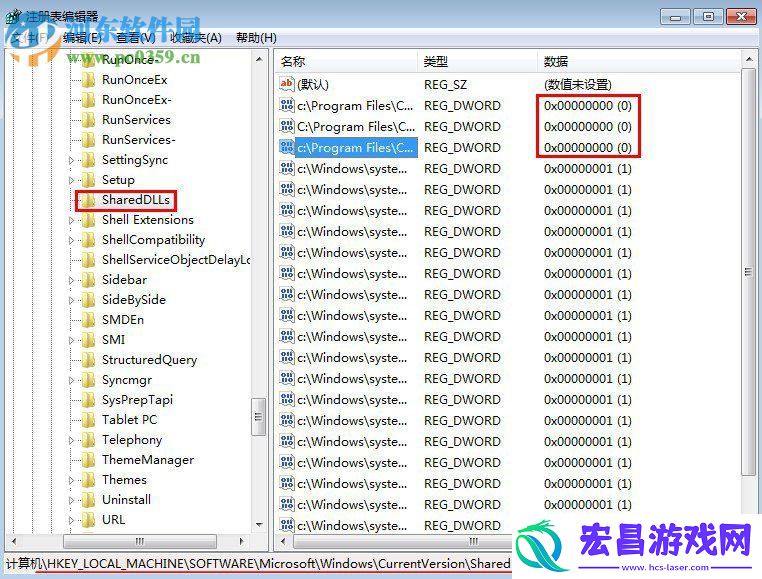The width and height of the screenshot is (762, 579).
Task: Select the SettingSync folder icon
Action: tap(88, 160)
